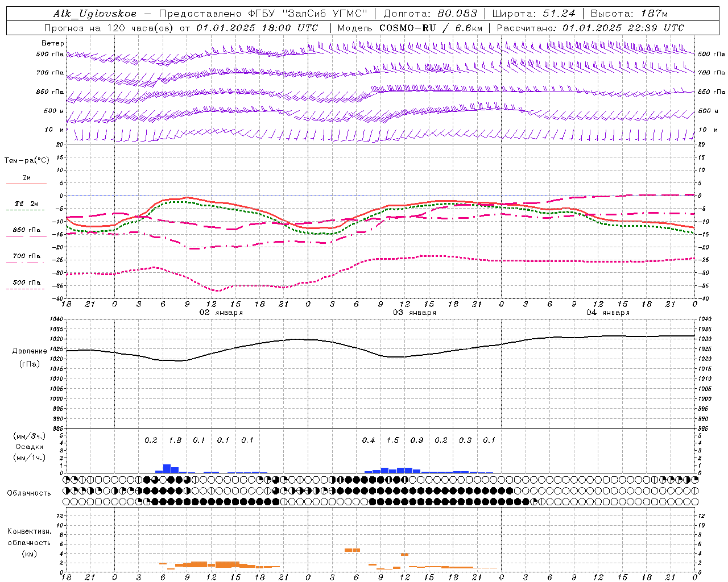Click the highest orange convective bar on 03 января
Screen dimensions: 728x582
(x=352, y=550)
